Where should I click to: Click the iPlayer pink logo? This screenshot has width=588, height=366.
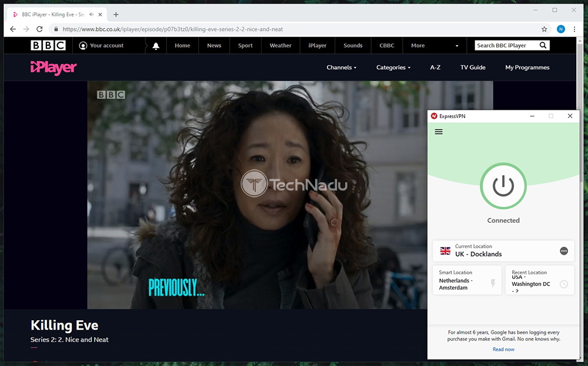pyautogui.click(x=54, y=68)
